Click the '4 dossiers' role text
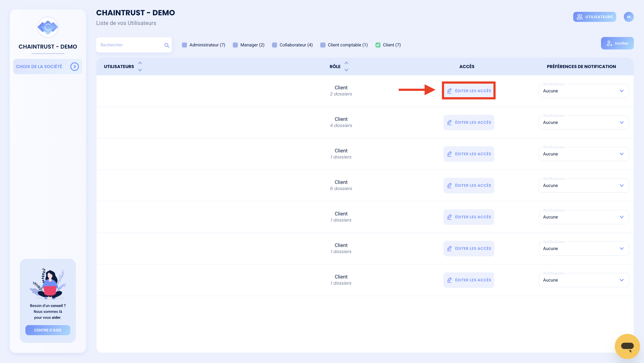This screenshot has height=363, width=644. click(x=341, y=126)
